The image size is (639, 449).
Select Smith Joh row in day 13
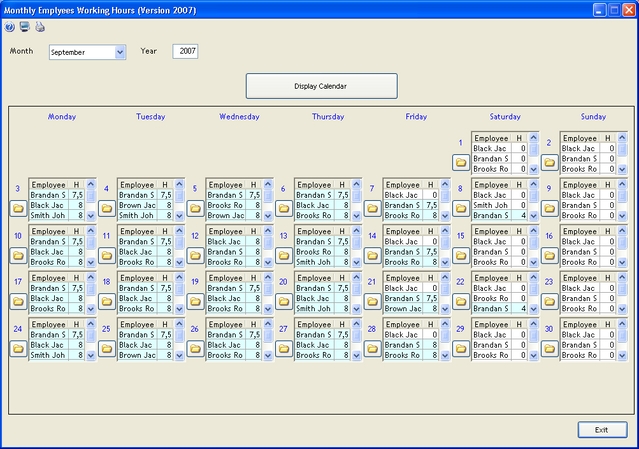322,262
